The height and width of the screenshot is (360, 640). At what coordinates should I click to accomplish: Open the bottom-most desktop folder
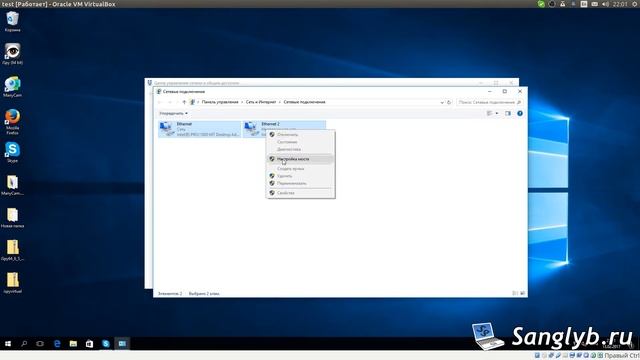coord(12,283)
